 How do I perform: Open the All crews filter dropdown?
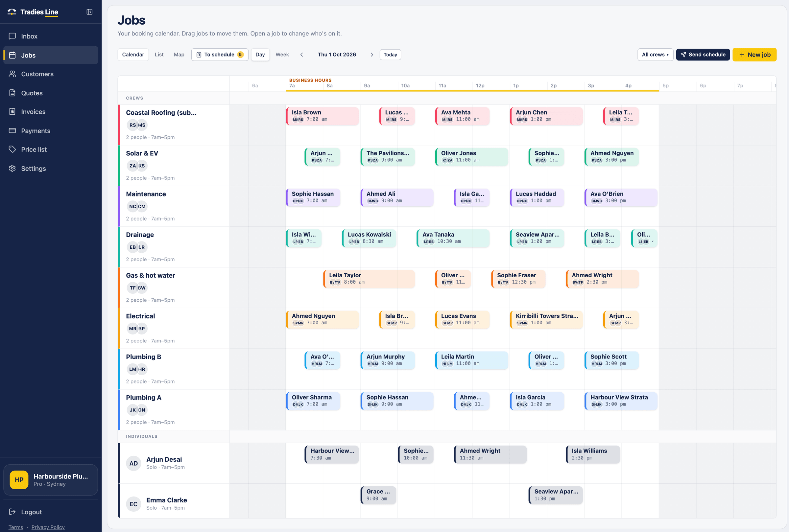pyautogui.click(x=655, y=55)
